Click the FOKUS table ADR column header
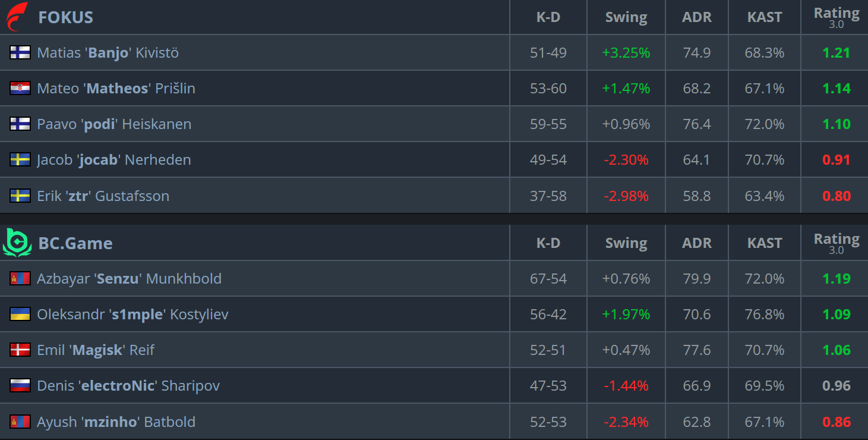Viewport: 868px width, 440px height. pyautogui.click(x=697, y=17)
